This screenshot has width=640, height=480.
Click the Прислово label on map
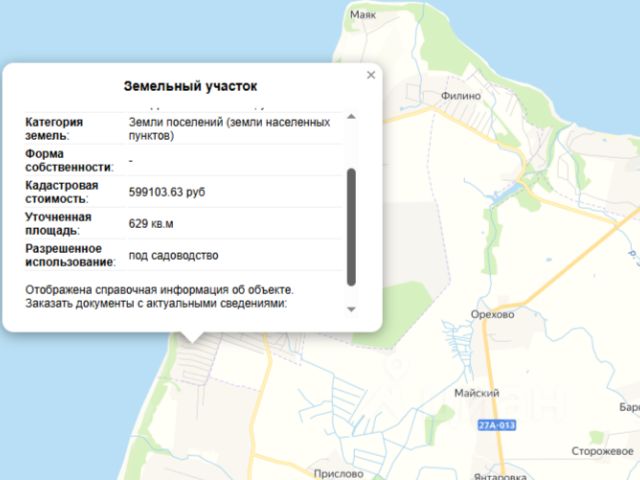coord(338,474)
